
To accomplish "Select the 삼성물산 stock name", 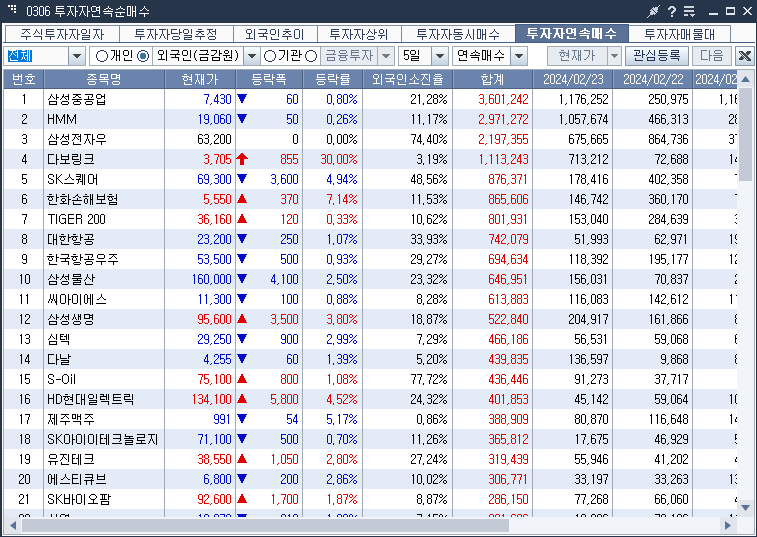I will 70,280.
